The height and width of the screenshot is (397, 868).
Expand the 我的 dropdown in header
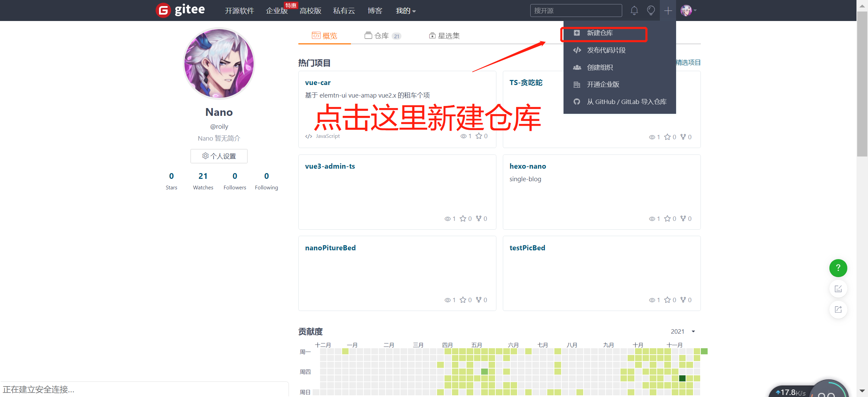(x=406, y=11)
